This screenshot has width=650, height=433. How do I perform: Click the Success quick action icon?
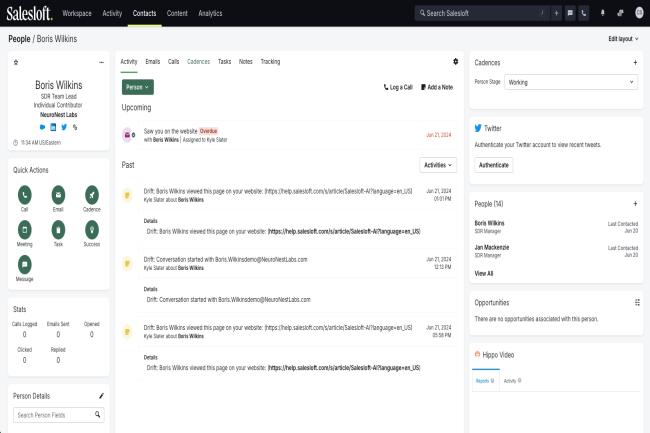(x=91, y=229)
